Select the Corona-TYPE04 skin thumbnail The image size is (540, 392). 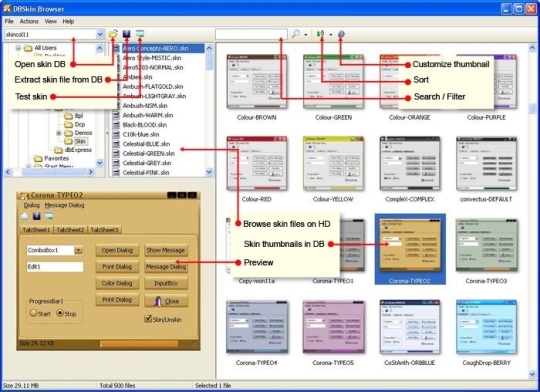(x=257, y=327)
